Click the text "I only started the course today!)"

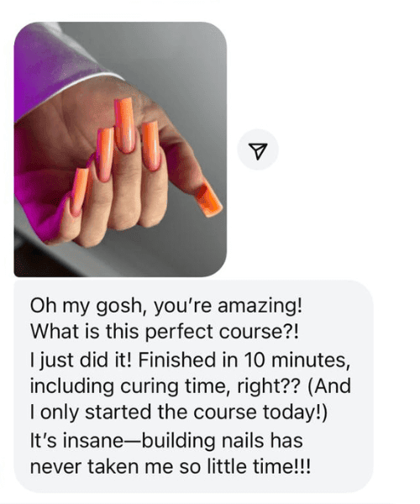(179, 412)
